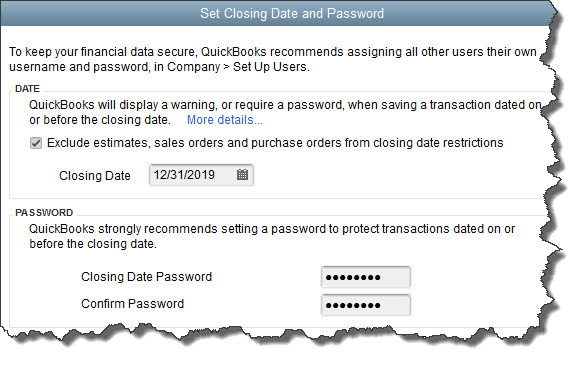Focus the Closing Date Password field
This screenshot has width=586, height=365.
tap(366, 277)
